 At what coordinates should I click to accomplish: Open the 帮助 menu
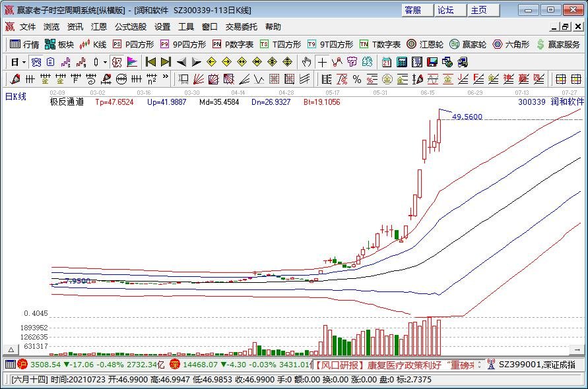(273, 27)
